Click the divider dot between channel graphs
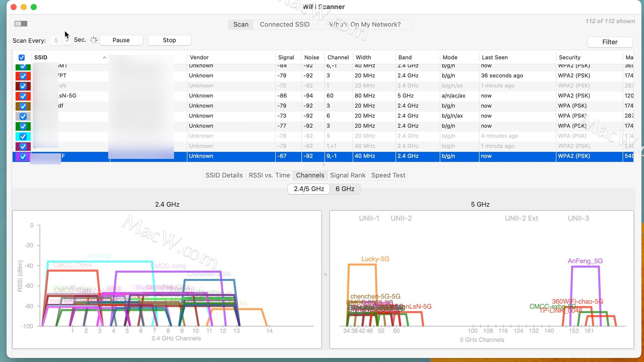644x362 pixels. click(x=325, y=275)
